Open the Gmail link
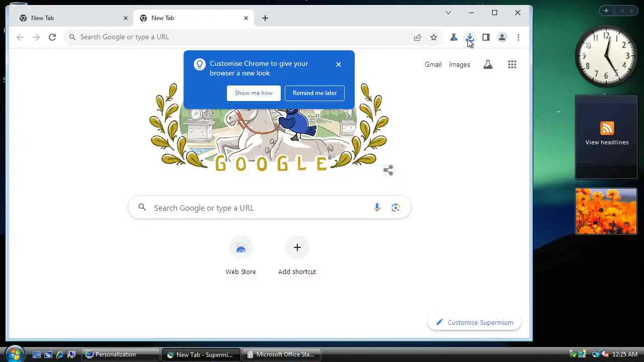This screenshot has width=644, height=362. coord(433,64)
